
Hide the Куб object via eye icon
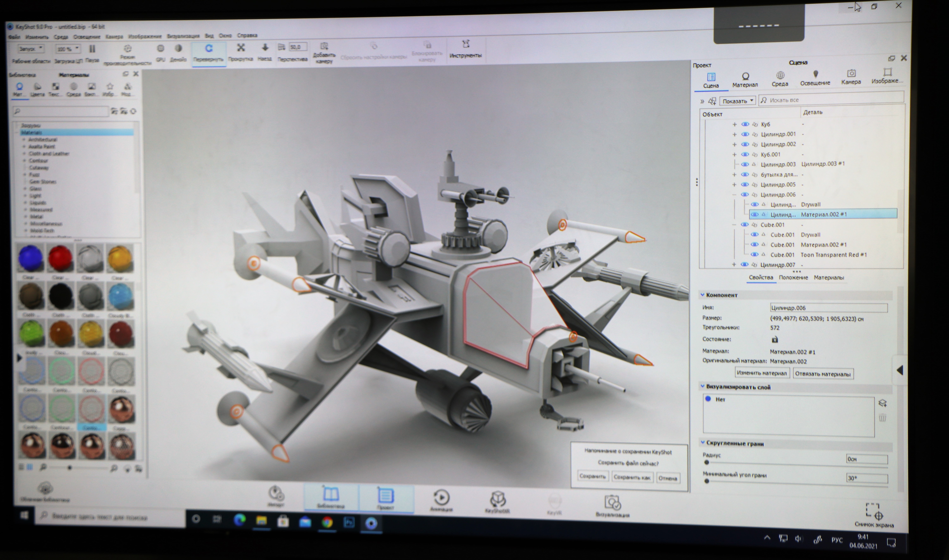click(x=745, y=124)
